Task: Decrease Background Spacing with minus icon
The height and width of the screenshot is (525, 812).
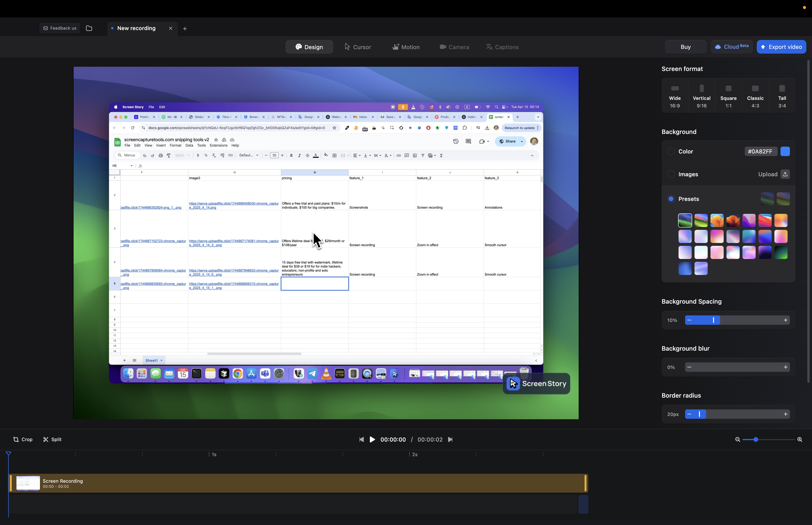Action: 689,320
